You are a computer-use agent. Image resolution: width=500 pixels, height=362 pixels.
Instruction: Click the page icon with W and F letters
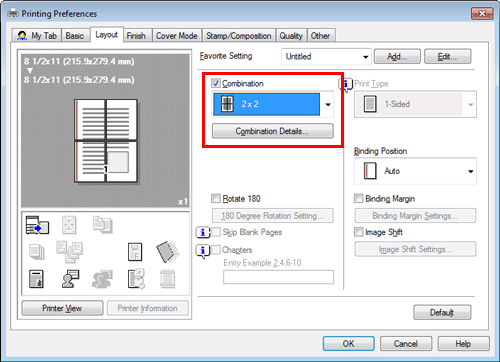click(x=135, y=252)
